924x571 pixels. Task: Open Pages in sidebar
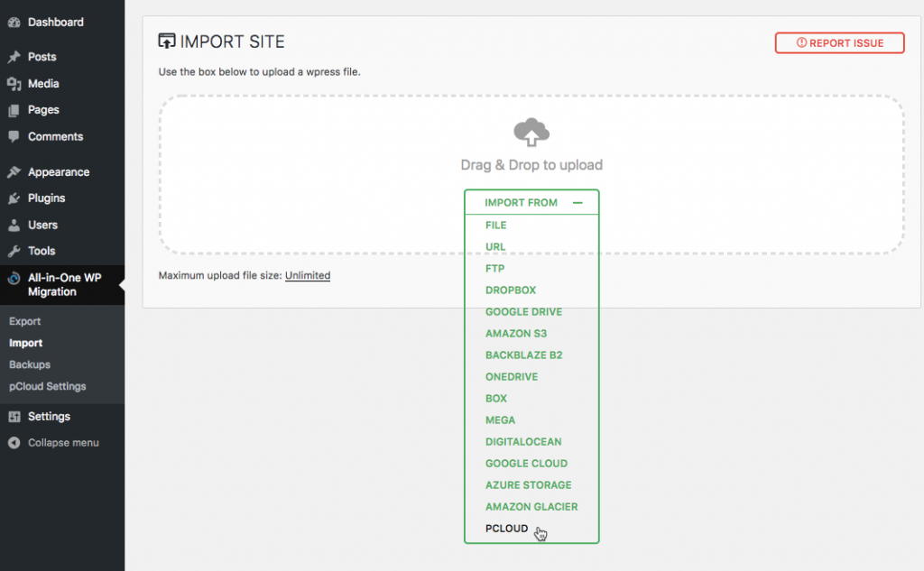tap(43, 110)
